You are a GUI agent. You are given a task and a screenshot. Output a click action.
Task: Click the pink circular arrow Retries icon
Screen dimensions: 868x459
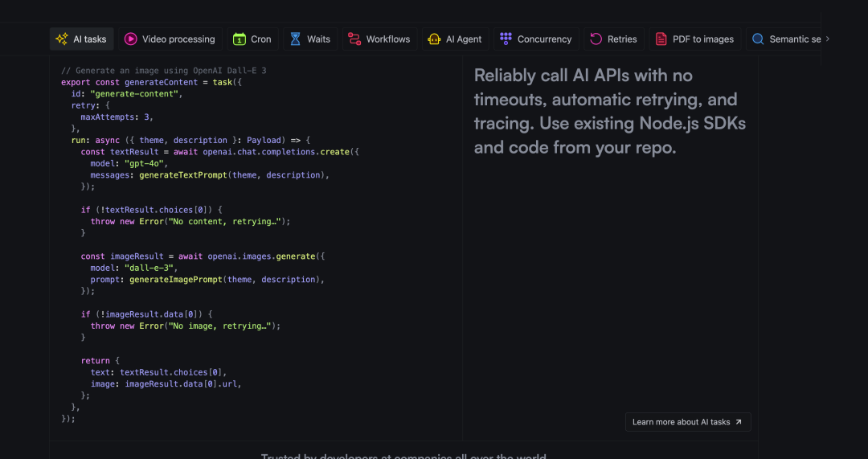[596, 39]
